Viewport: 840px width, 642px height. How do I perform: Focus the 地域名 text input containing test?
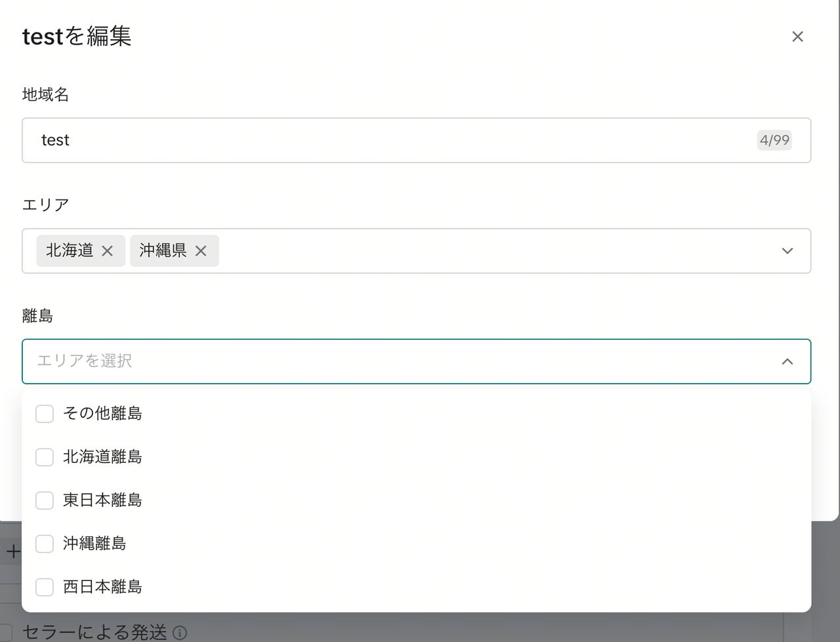(x=394, y=140)
